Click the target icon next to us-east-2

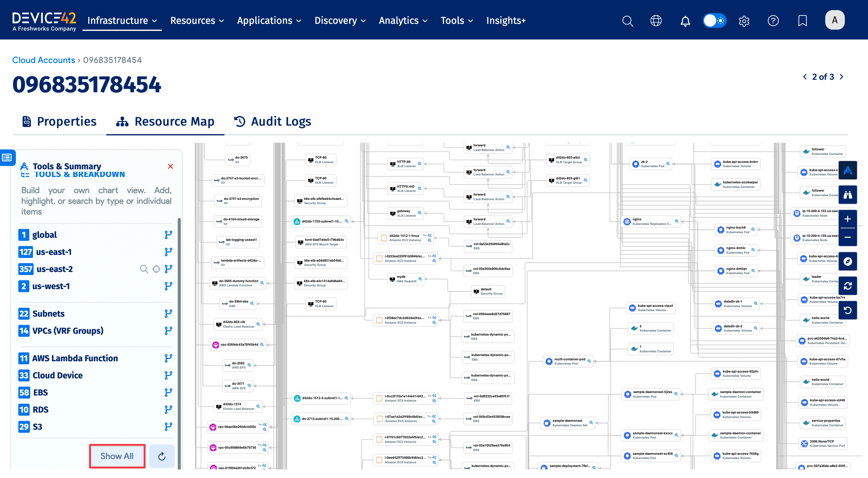click(156, 269)
